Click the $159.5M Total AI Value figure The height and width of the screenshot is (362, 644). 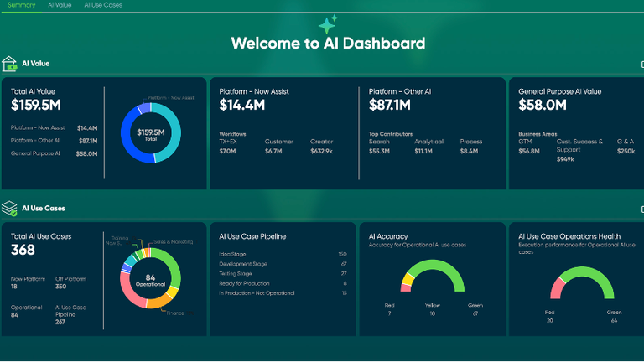36,105
